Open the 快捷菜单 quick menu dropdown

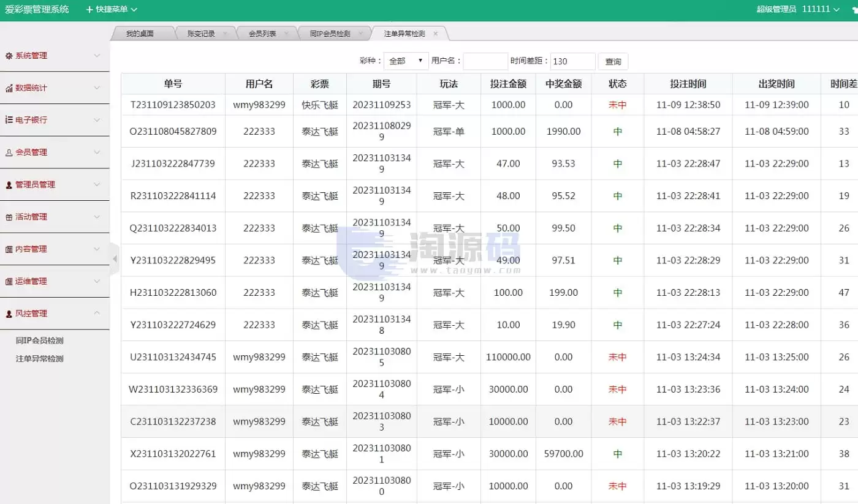[112, 9]
